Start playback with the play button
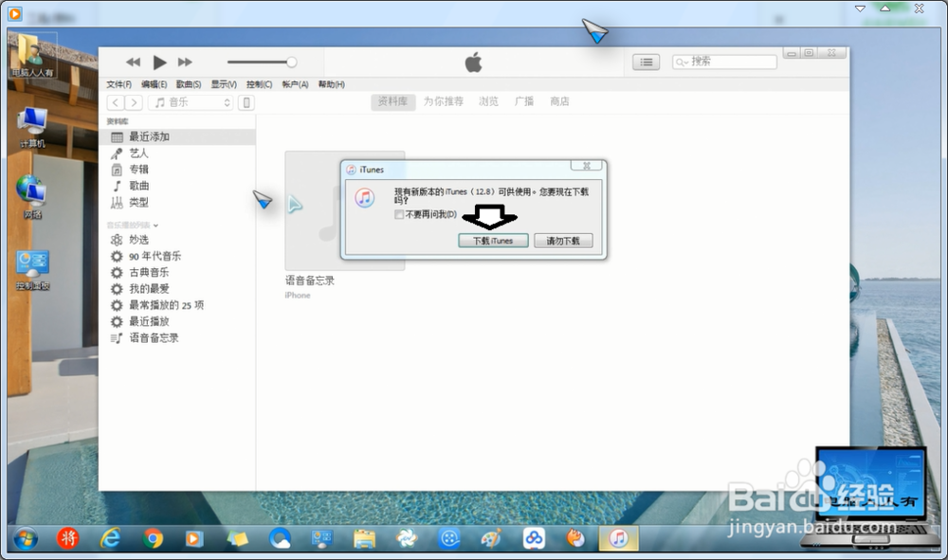The height and width of the screenshot is (560, 948). click(159, 63)
